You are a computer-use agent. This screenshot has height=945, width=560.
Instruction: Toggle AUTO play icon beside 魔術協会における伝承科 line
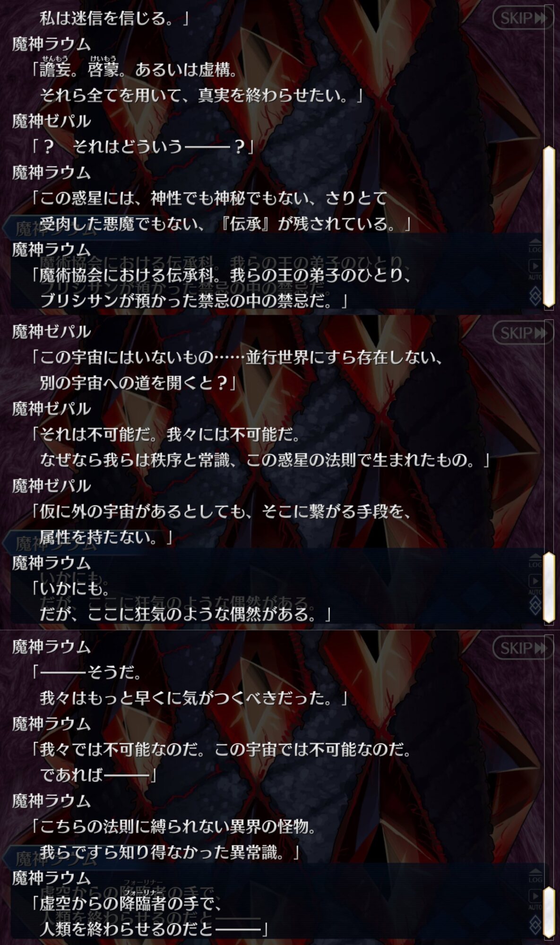tap(534, 269)
